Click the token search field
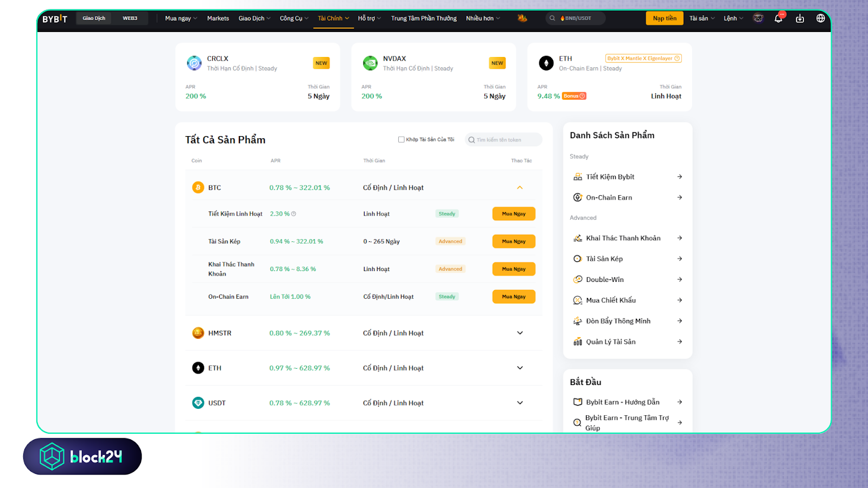868x488 pixels. (x=503, y=140)
